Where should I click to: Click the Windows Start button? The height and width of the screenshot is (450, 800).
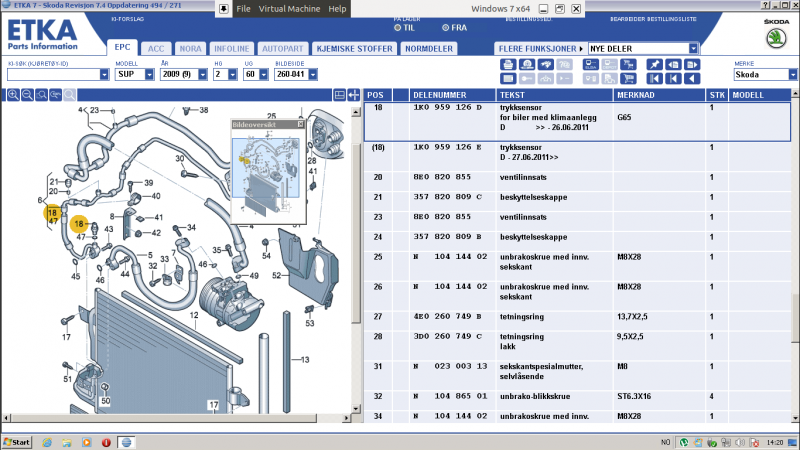pos(17,442)
